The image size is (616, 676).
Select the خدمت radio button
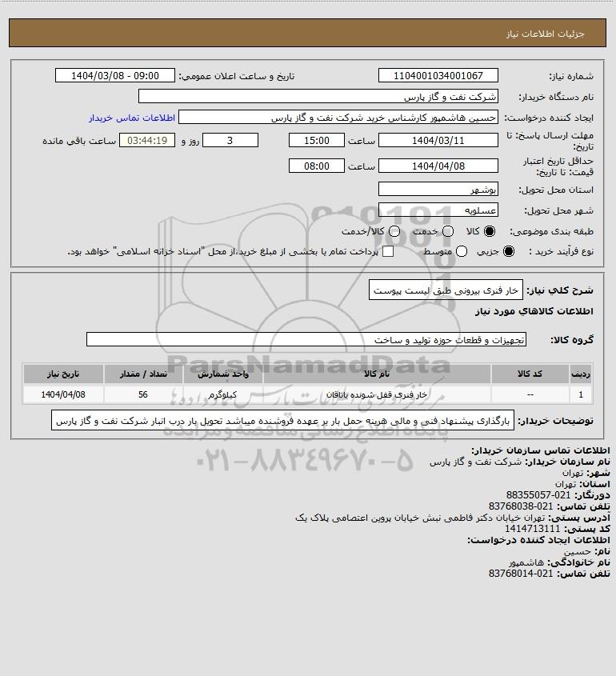pos(448,231)
